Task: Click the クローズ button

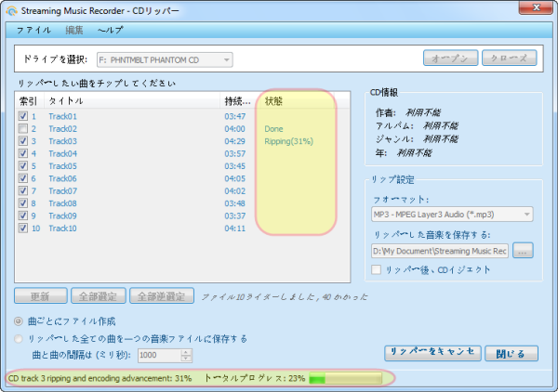Action: pos(509,58)
